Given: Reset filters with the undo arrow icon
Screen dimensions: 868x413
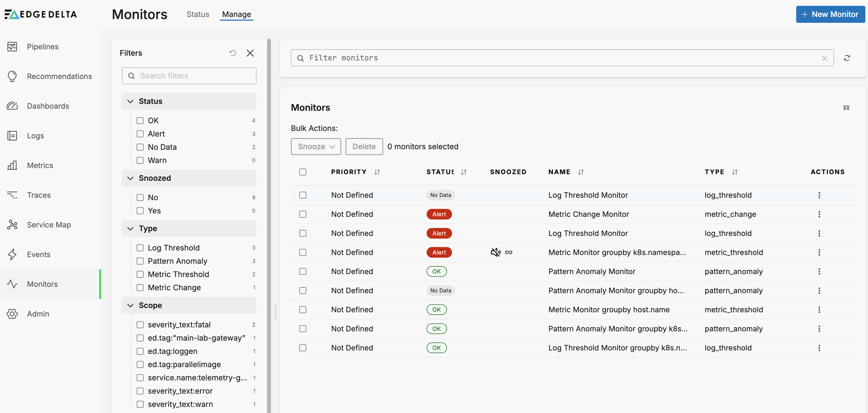Looking at the screenshot, I should (x=233, y=53).
